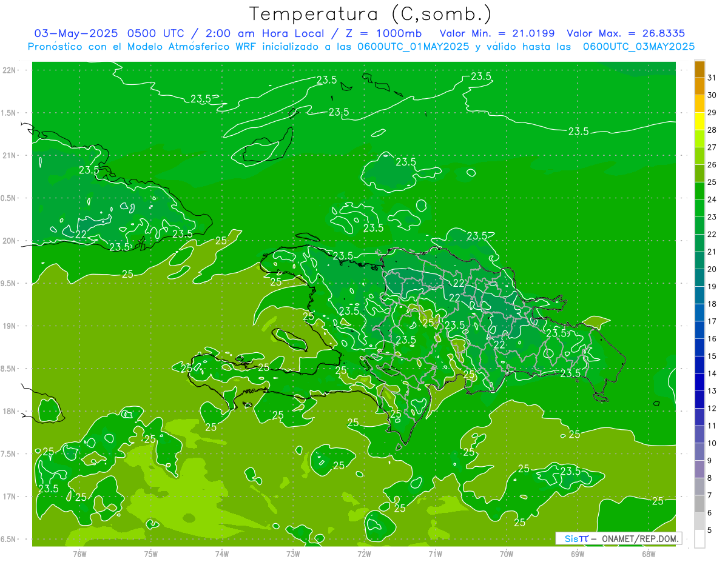Click the 69W longitude axis label
Image resolution: width=728 pixels, height=562 pixels.
point(578,554)
